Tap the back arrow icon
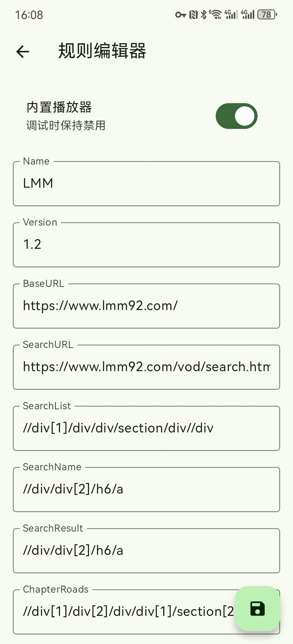Screen dimensions: 293x644 (x=23, y=52)
